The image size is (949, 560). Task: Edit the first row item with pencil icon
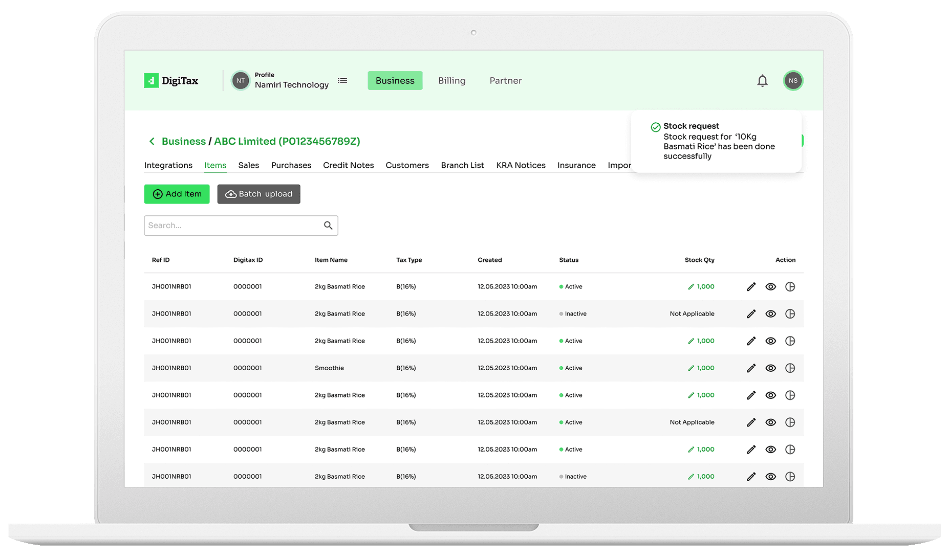point(751,287)
